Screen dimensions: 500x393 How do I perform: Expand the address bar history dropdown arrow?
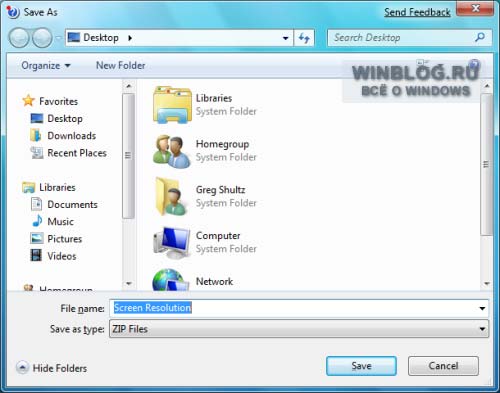285,38
